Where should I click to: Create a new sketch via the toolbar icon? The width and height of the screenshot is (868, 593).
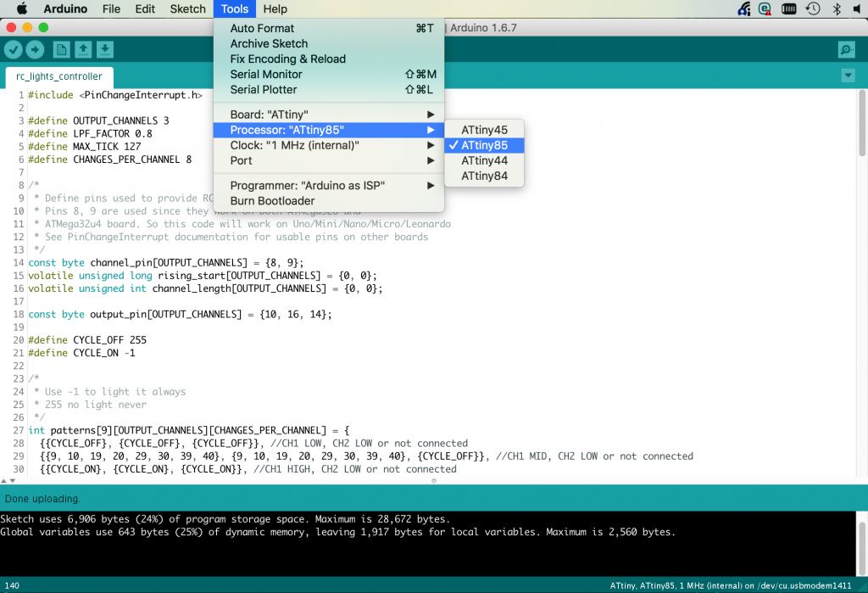(x=61, y=49)
